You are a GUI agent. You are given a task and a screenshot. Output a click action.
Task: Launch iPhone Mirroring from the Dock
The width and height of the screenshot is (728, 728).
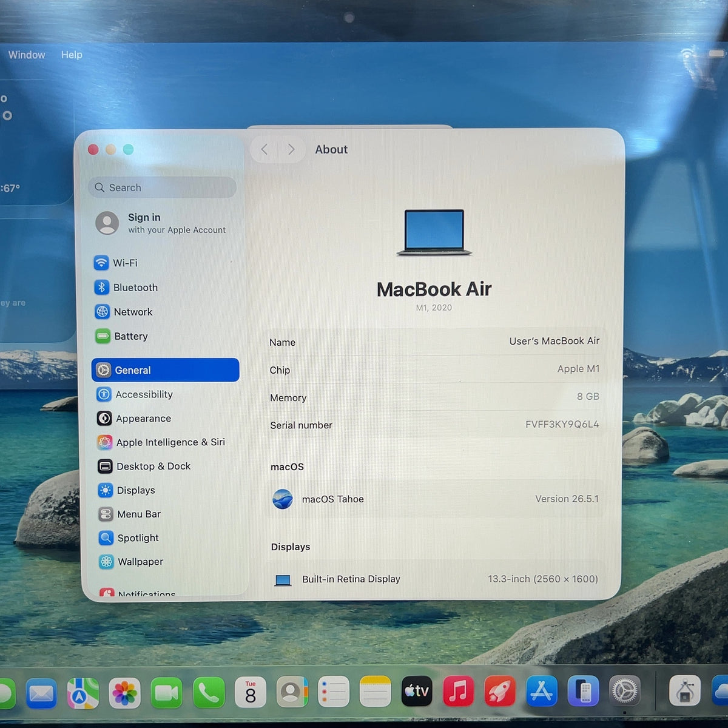[x=583, y=691]
